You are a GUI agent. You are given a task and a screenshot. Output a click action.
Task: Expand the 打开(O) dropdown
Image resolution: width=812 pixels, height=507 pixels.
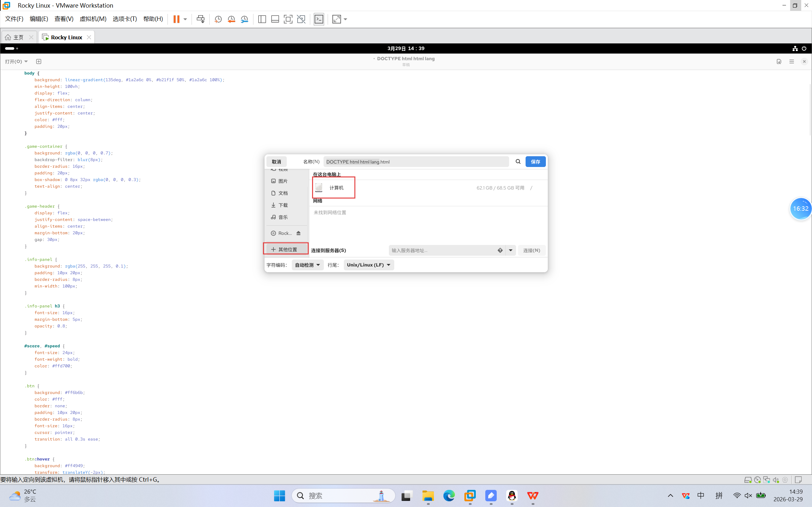pyautogui.click(x=16, y=61)
